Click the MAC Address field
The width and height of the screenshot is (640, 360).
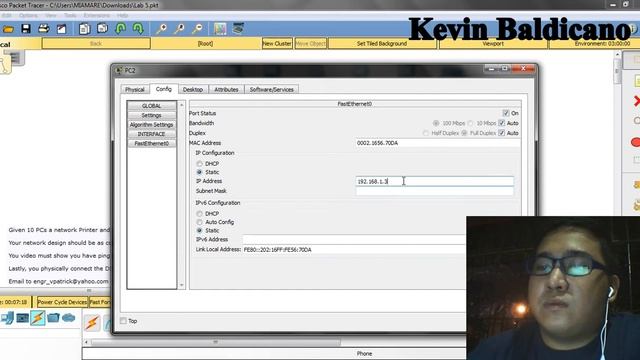click(438, 143)
